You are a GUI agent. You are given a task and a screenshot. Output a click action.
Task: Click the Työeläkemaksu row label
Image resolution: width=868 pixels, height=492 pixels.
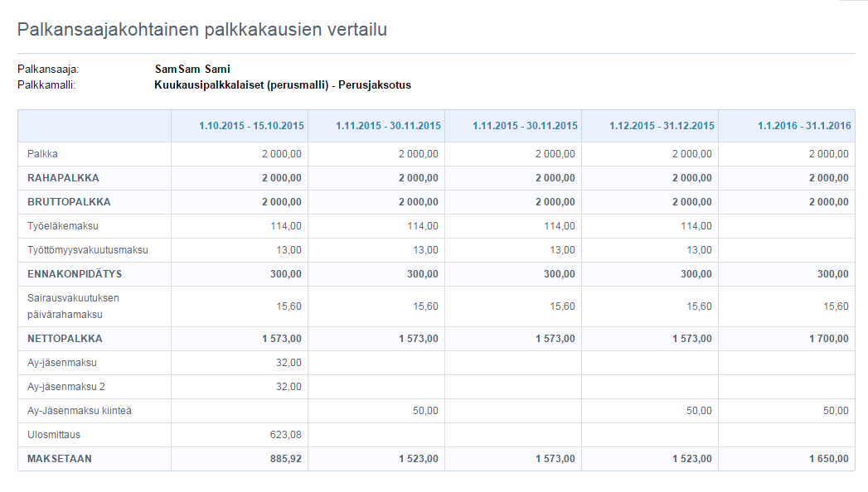point(63,225)
